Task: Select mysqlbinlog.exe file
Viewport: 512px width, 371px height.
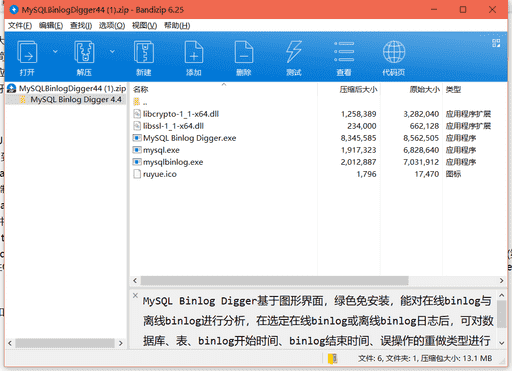Action: click(173, 162)
